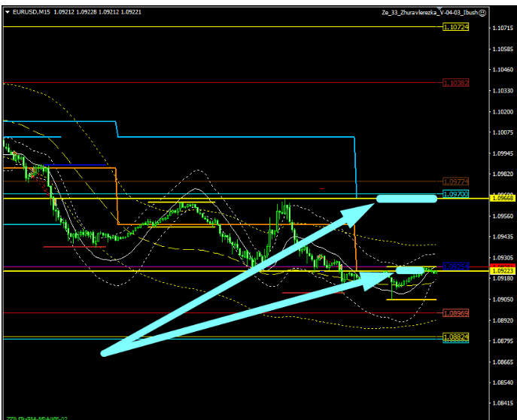The width and height of the screenshot is (517, 420).
Task: Open the chart menu triangle beside EURUSD,M15
Action: pos(8,12)
